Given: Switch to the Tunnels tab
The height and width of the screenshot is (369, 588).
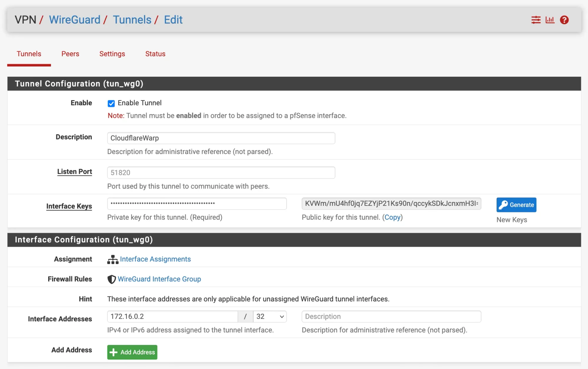Looking at the screenshot, I should [29, 54].
